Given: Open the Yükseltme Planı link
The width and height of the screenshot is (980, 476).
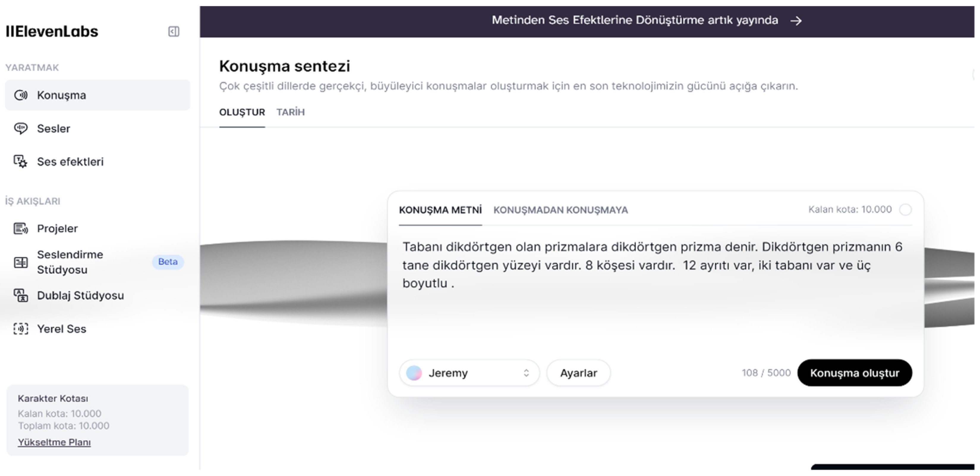Looking at the screenshot, I should [x=54, y=442].
